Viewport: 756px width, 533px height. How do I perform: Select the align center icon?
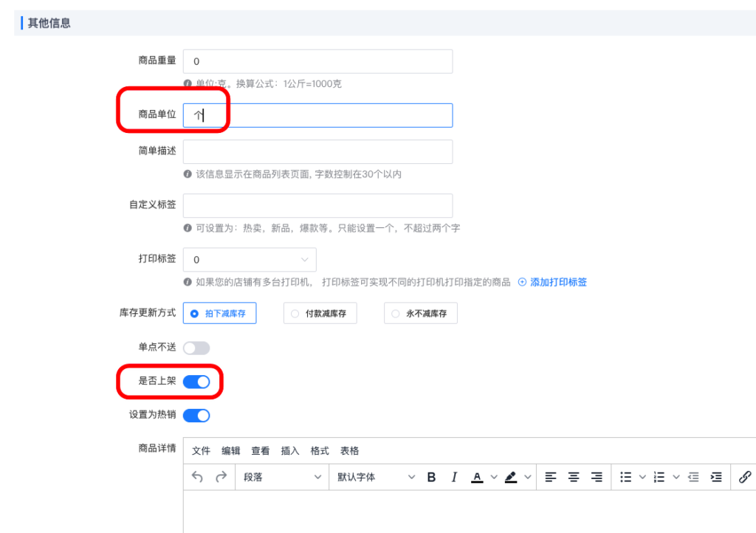pyautogui.click(x=574, y=476)
